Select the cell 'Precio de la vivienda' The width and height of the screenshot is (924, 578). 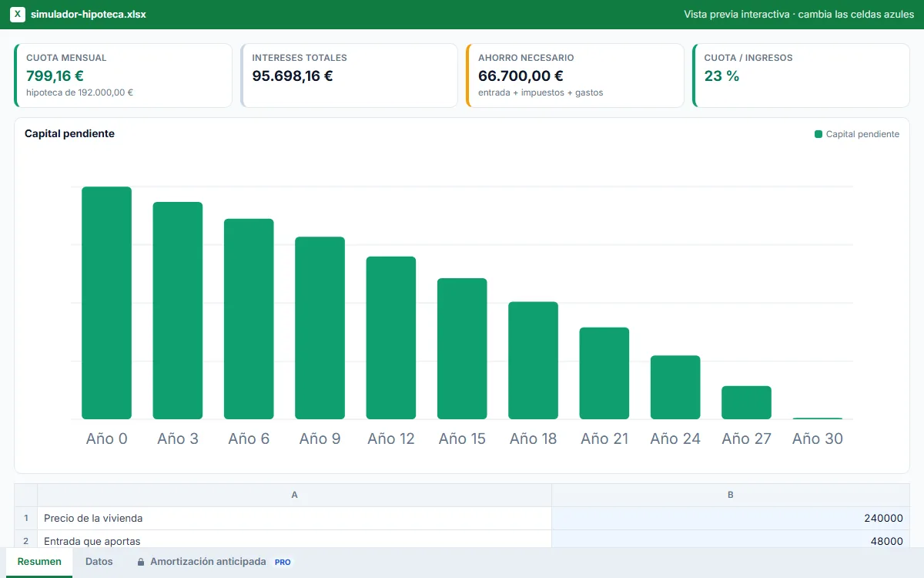point(295,519)
